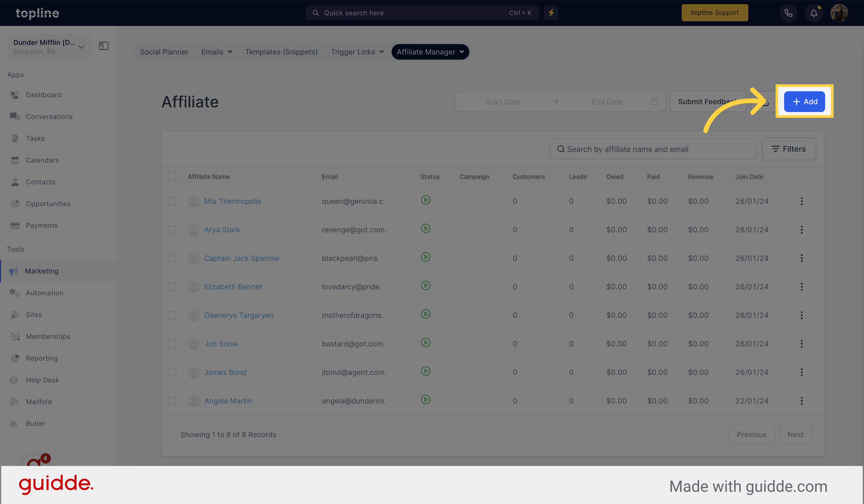Click the Join Date column header

tap(749, 177)
